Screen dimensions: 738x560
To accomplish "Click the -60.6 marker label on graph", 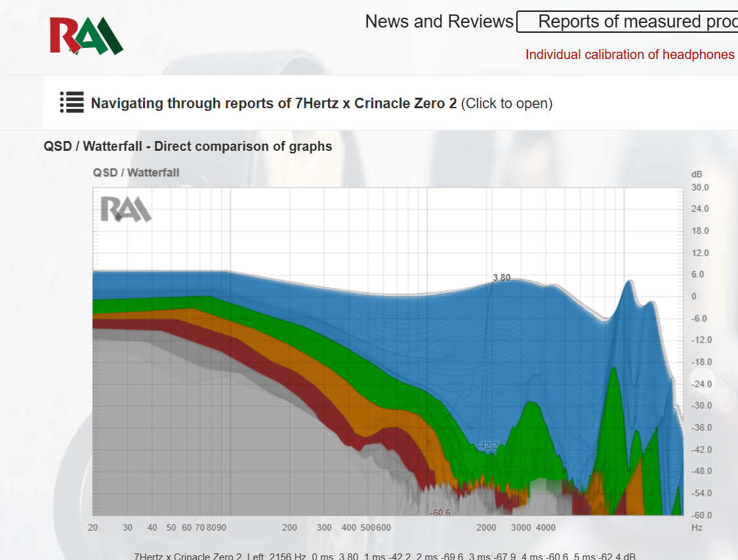I will (x=440, y=512).
